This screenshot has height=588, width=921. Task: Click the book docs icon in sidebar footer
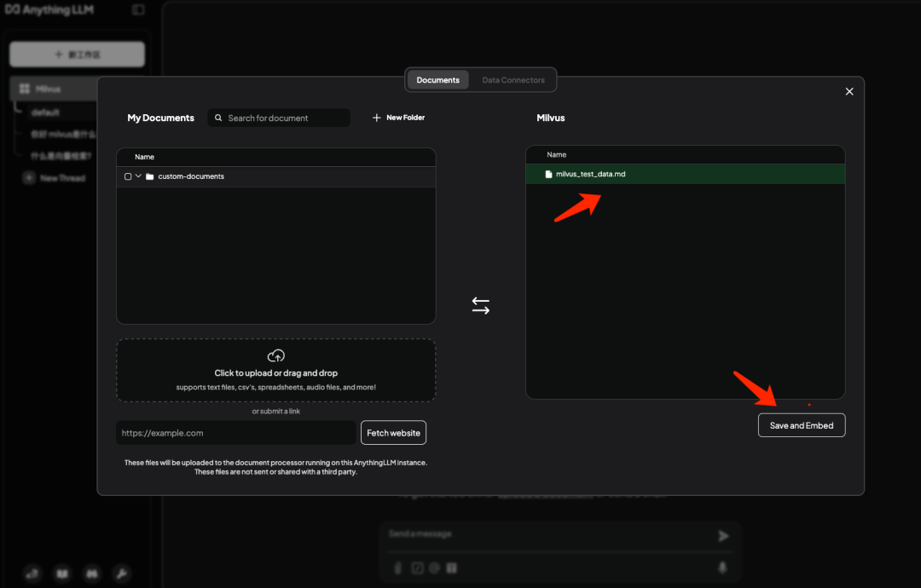pos(62,574)
